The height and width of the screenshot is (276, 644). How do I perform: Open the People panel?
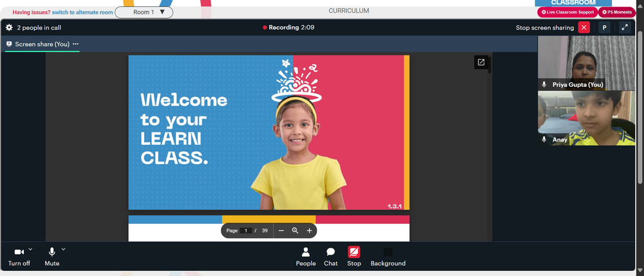coord(305,257)
